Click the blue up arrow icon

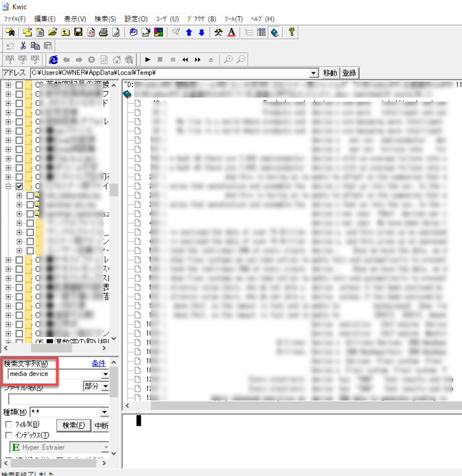(189, 32)
